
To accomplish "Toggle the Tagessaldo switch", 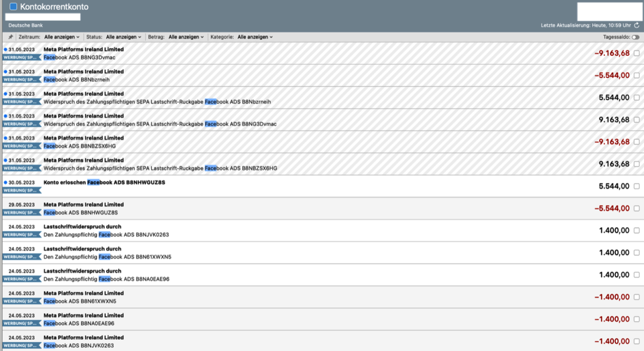I will pyautogui.click(x=635, y=37).
